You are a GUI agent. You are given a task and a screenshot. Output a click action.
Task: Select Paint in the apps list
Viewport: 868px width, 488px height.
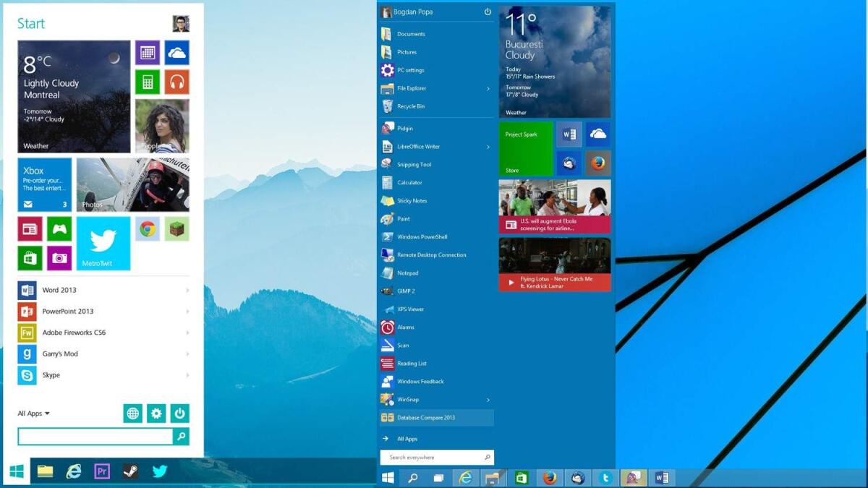(405, 218)
